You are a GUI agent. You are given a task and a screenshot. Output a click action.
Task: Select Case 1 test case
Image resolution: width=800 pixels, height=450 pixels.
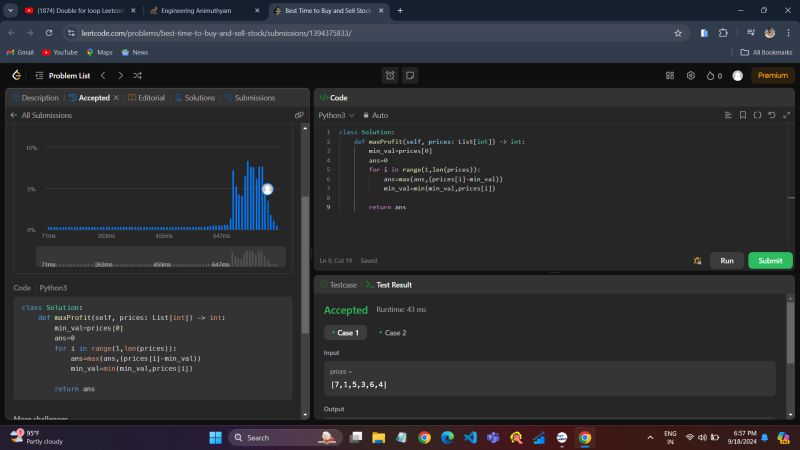point(346,332)
